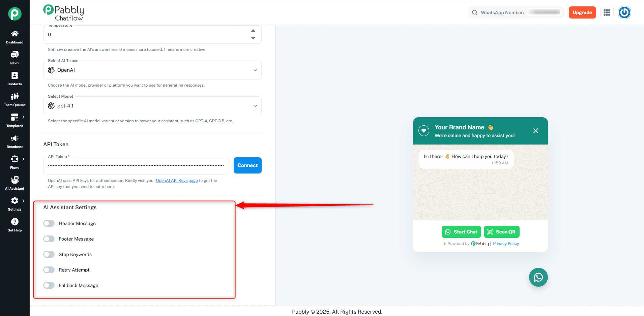Click the Pabbly logo in widget footer
The width and height of the screenshot is (644, 316).
pyautogui.click(x=480, y=244)
